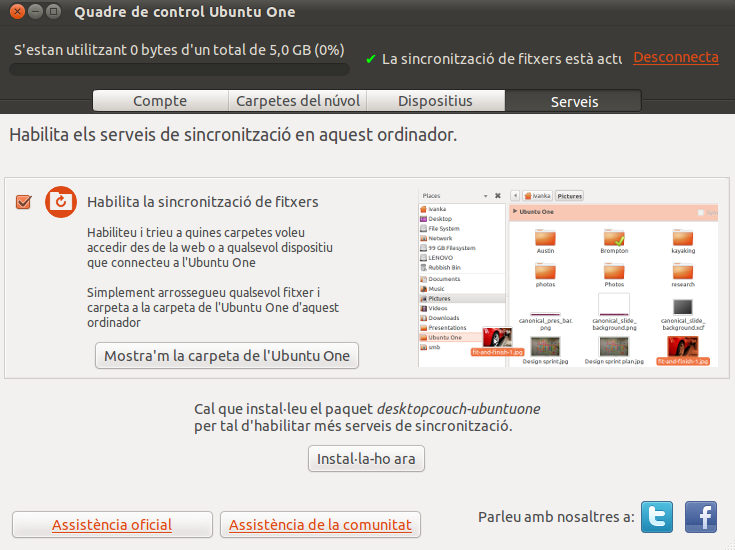Open Assistència de la comunitat link
Image resolution: width=735 pixels, height=550 pixels.
[320, 524]
